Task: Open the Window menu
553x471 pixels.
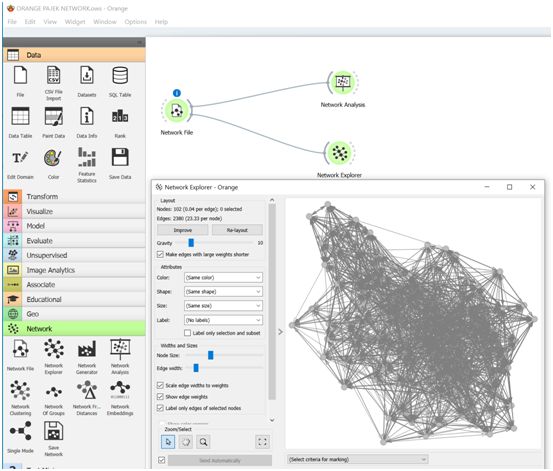Action: [x=105, y=22]
